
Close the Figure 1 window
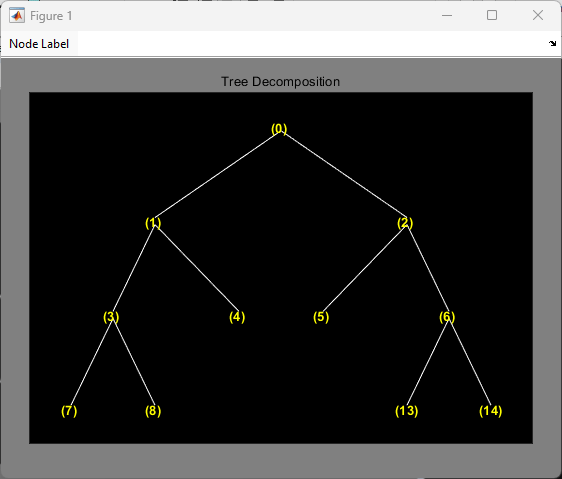538,15
